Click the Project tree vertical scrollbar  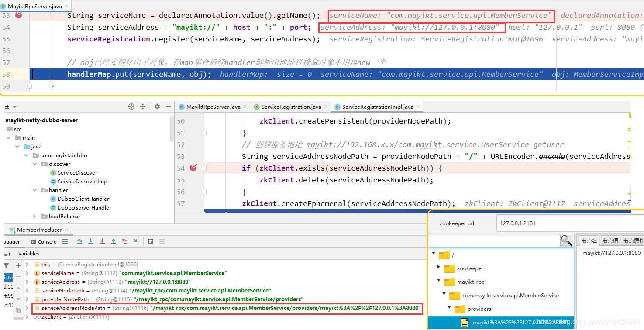click(172, 130)
